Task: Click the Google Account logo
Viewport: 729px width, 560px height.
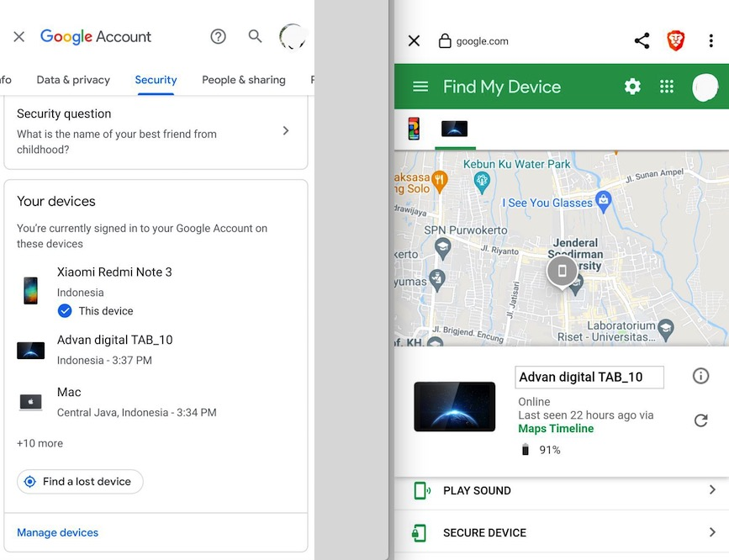Action: (x=95, y=36)
